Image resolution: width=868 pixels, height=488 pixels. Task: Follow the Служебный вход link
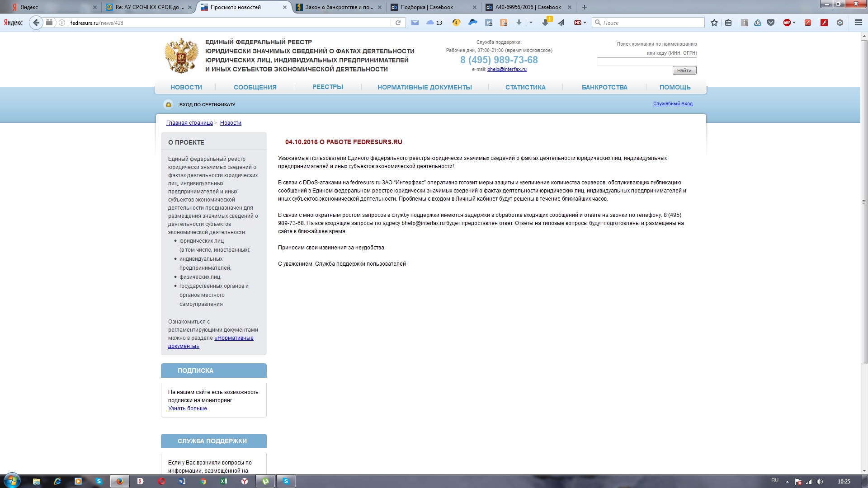[x=672, y=104]
